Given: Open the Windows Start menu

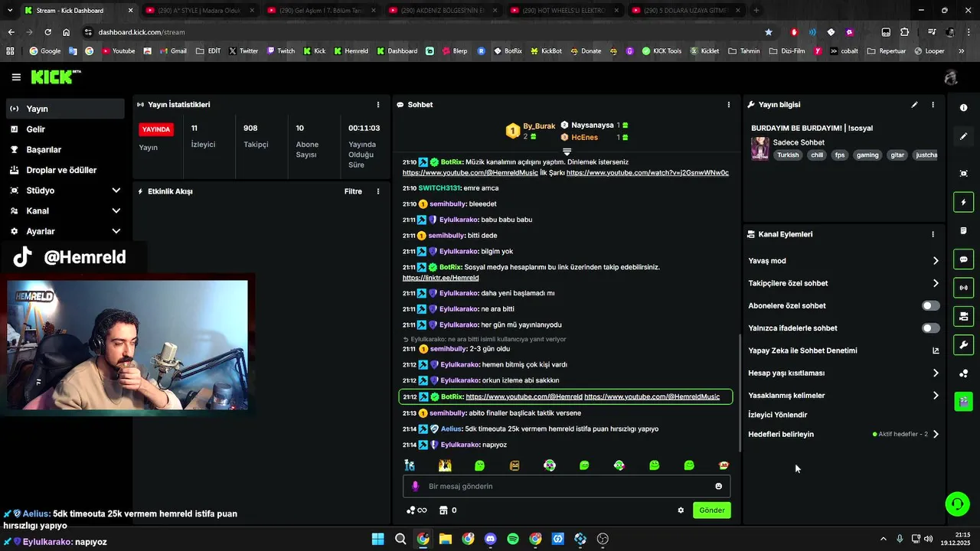Looking at the screenshot, I should pyautogui.click(x=378, y=539).
